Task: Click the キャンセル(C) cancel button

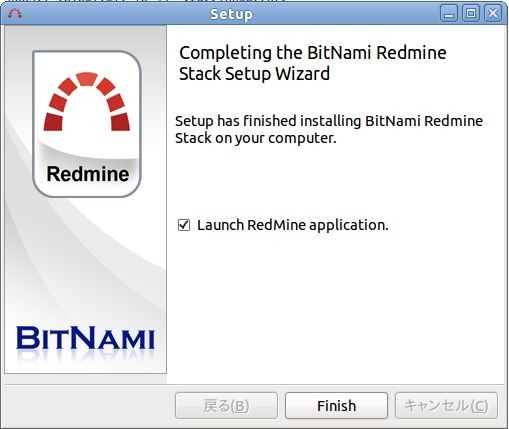Action: click(x=446, y=405)
